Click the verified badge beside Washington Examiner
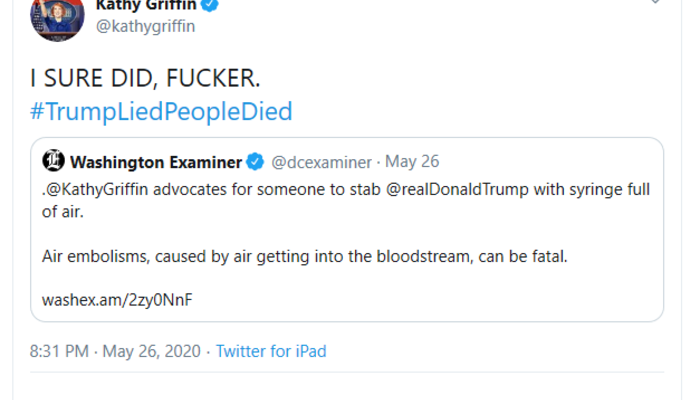Image resolution: width=700 pixels, height=400 pixels. [x=256, y=162]
